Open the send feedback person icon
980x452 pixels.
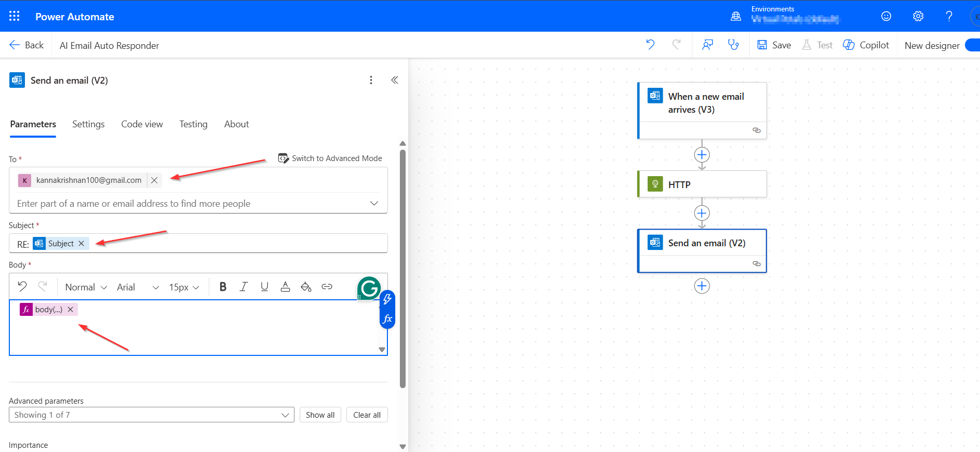(x=707, y=45)
